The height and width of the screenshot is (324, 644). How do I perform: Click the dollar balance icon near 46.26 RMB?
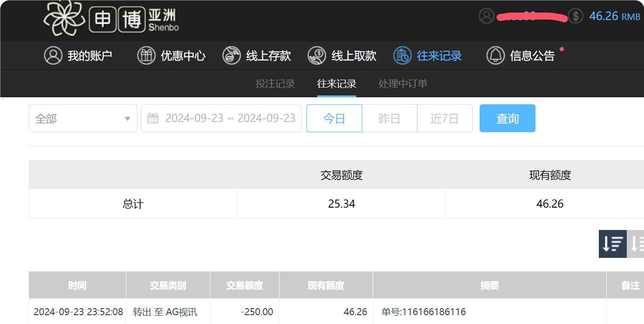pos(576,16)
